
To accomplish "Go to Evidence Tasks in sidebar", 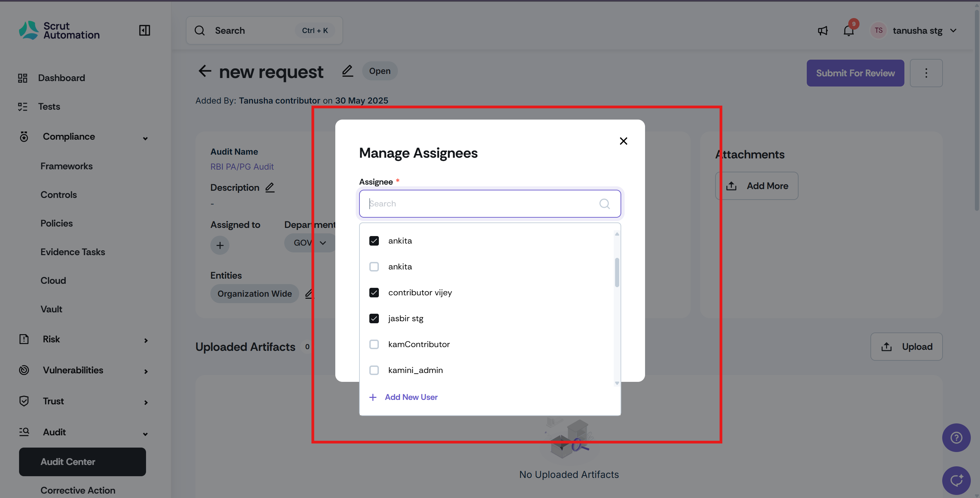I will [73, 252].
